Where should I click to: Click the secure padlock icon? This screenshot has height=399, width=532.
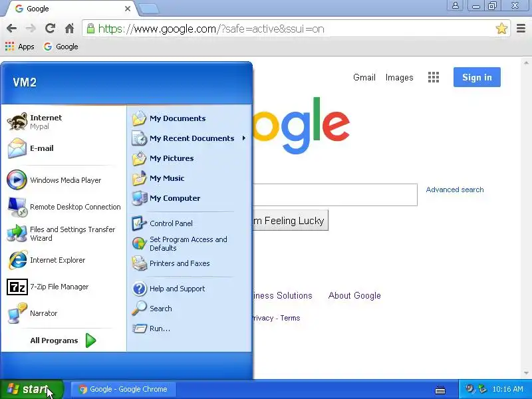90,29
